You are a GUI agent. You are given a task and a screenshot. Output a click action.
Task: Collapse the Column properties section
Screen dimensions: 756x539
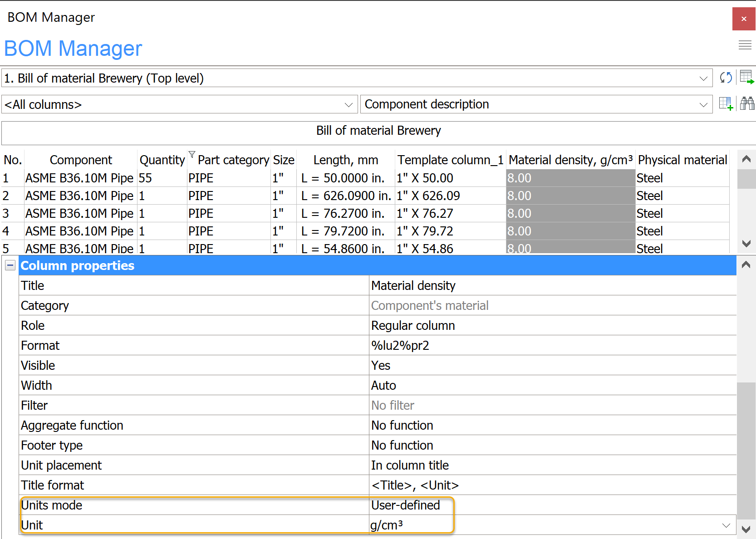tap(10, 265)
